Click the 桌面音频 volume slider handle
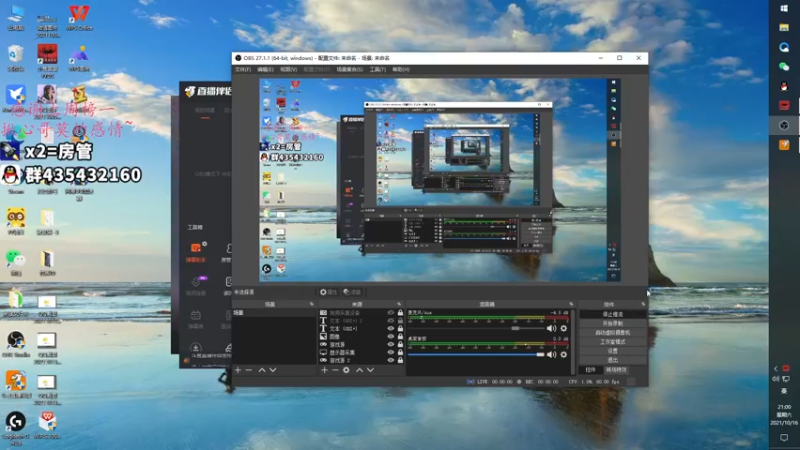The image size is (800, 450). point(540,355)
